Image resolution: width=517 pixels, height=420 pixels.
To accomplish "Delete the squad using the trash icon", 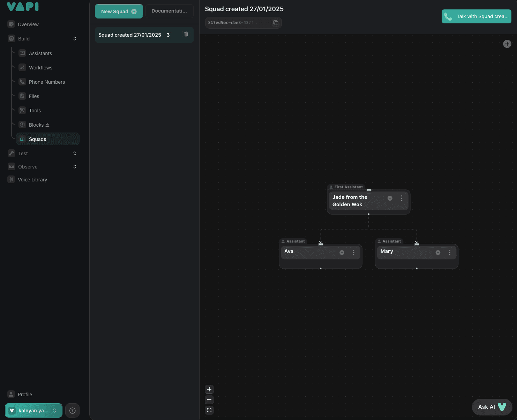I will 186,34.
